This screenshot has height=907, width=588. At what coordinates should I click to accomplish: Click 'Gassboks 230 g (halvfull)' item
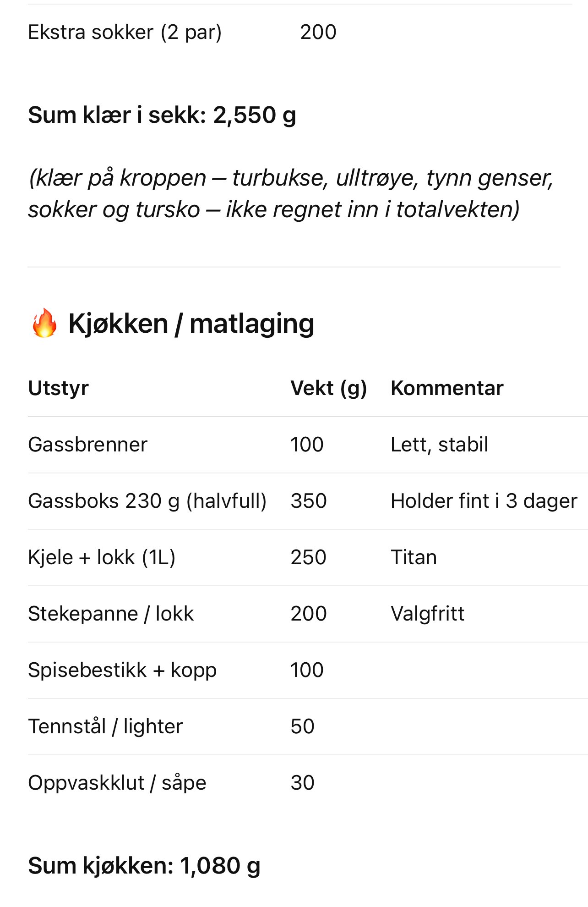coord(147,501)
